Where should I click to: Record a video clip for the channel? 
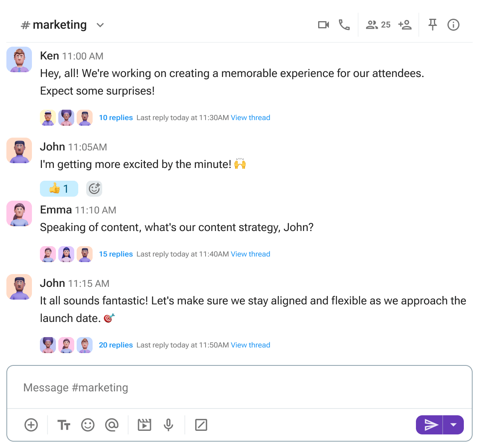(144, 425)
